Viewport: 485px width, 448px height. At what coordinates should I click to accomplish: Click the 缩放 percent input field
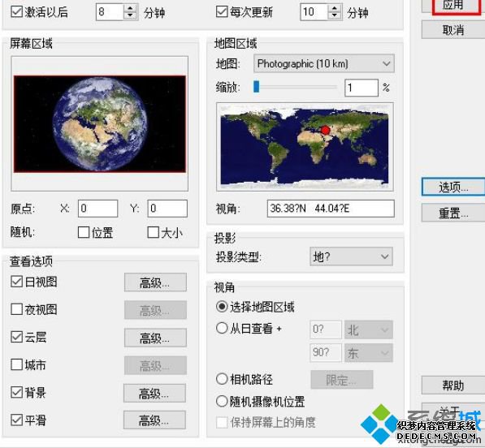362,88
